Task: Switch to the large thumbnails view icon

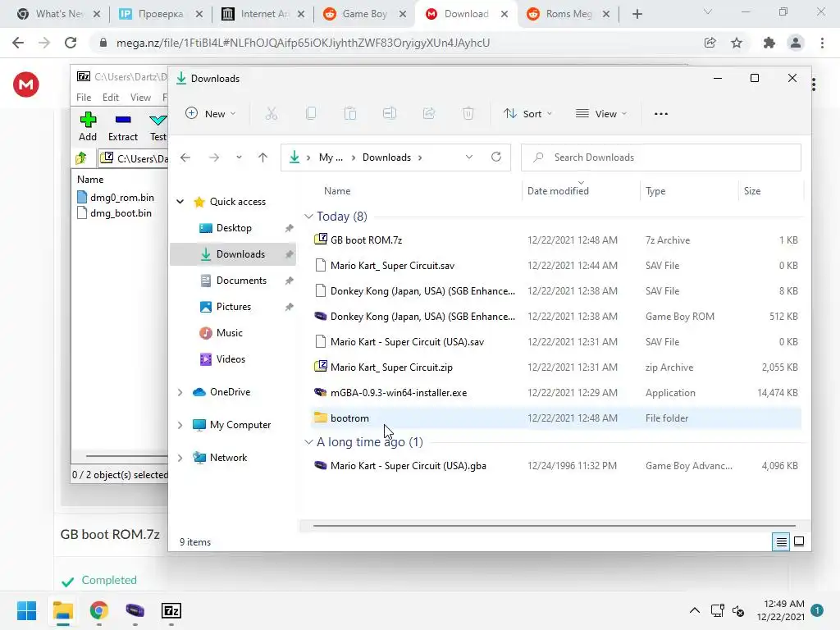Action: click(x=799, y=542)
